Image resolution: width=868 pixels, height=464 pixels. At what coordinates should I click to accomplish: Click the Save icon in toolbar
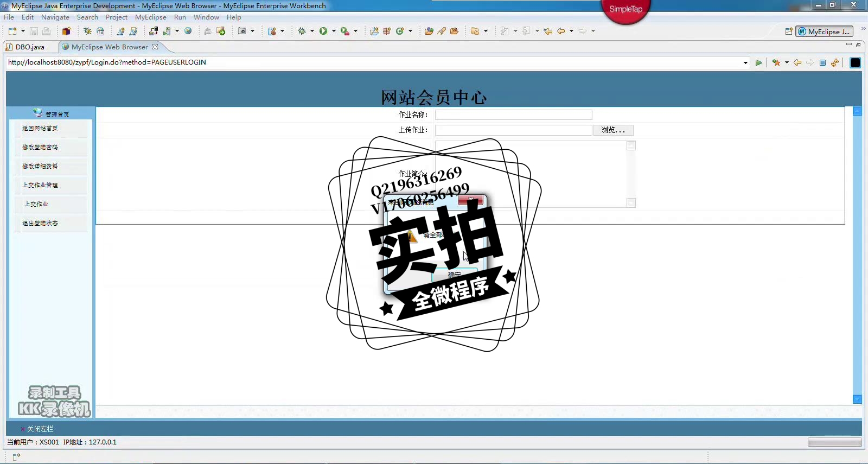pyautogui.click(x=34, y=31)
